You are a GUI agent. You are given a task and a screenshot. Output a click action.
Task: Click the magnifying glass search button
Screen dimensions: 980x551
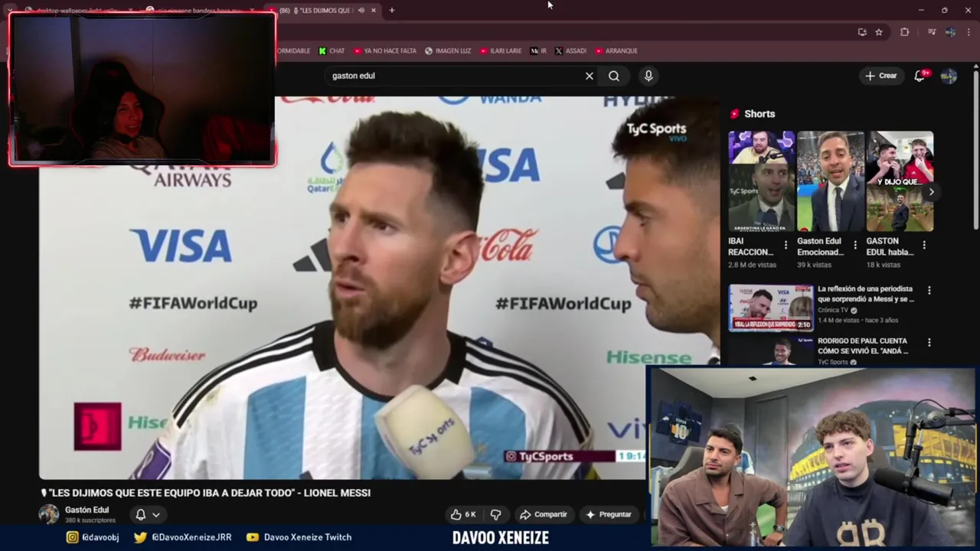click(x=614, y=76)
